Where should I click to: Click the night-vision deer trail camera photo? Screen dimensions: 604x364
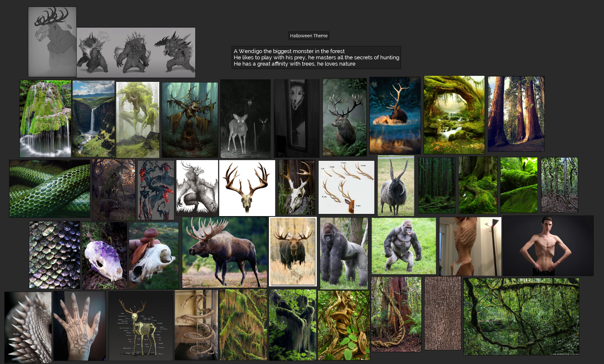(245, 119)
